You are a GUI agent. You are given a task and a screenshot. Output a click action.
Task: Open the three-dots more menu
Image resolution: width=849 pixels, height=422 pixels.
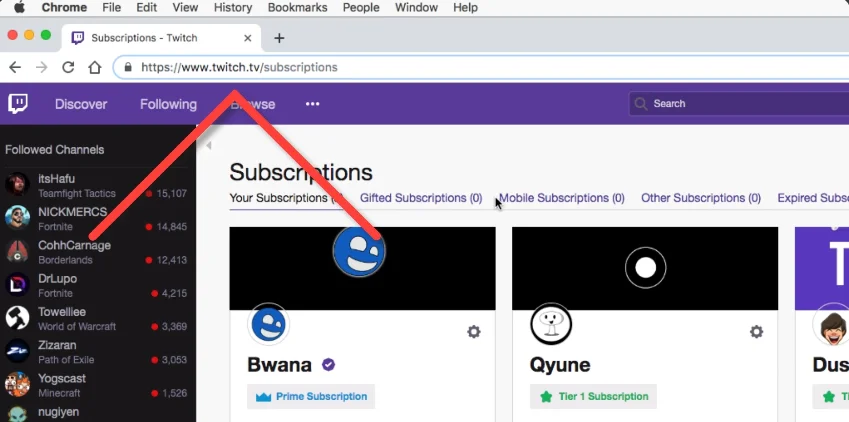tap(312, 104)
